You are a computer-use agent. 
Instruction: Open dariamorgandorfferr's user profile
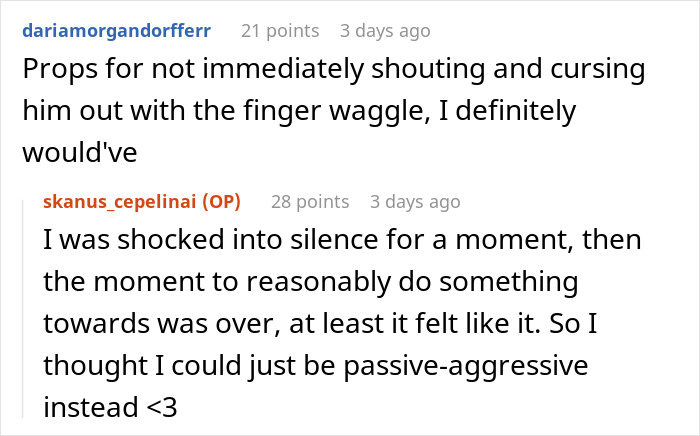(117, 31)
